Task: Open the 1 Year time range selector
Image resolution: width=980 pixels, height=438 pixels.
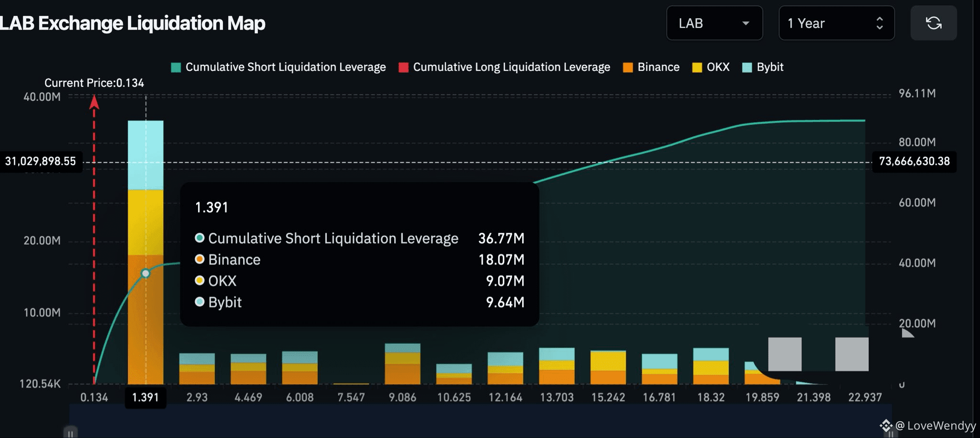Action: tap(836, 23)
